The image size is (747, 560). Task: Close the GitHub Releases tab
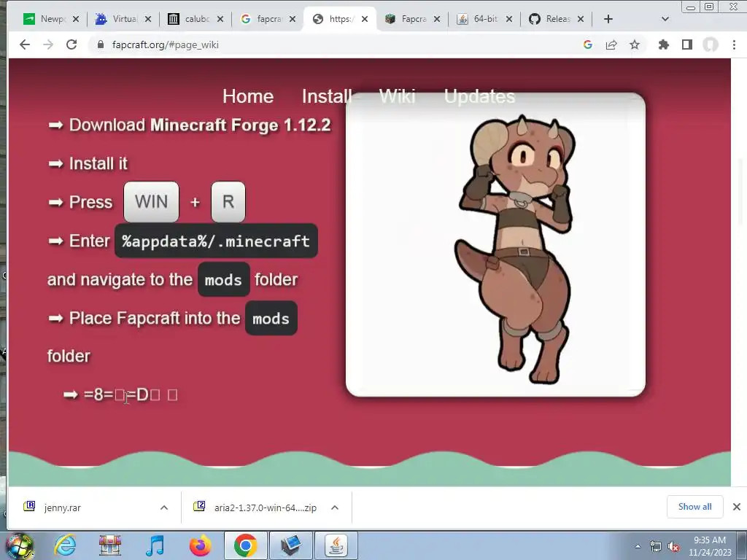point(581,19)
